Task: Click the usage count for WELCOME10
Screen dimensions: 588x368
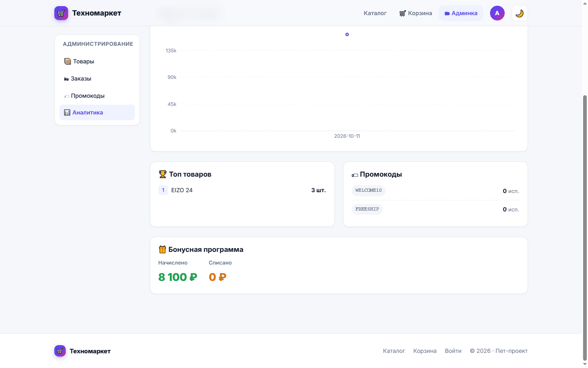Action: click(x=511, y=191)
